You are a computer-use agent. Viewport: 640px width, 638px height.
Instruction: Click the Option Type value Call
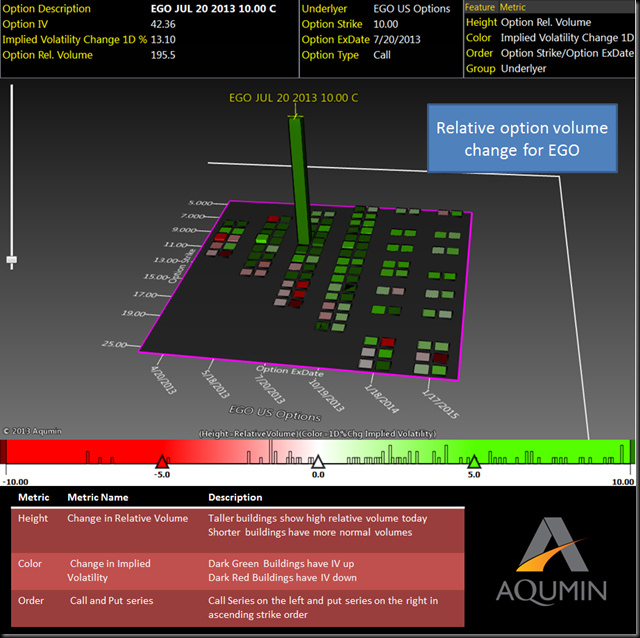(x=382, y=55)
